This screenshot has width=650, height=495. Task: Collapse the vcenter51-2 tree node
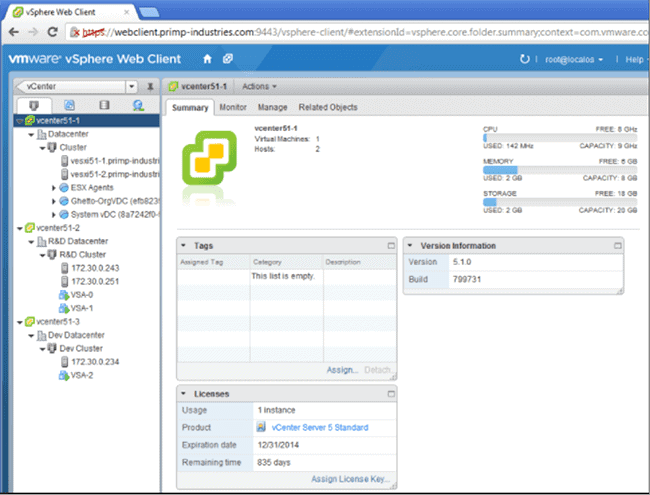pyautogui.click(x=19, y=228)
